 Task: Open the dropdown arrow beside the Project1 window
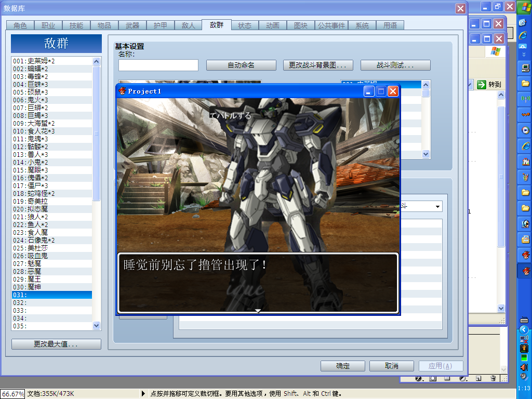tap(437, 206)
